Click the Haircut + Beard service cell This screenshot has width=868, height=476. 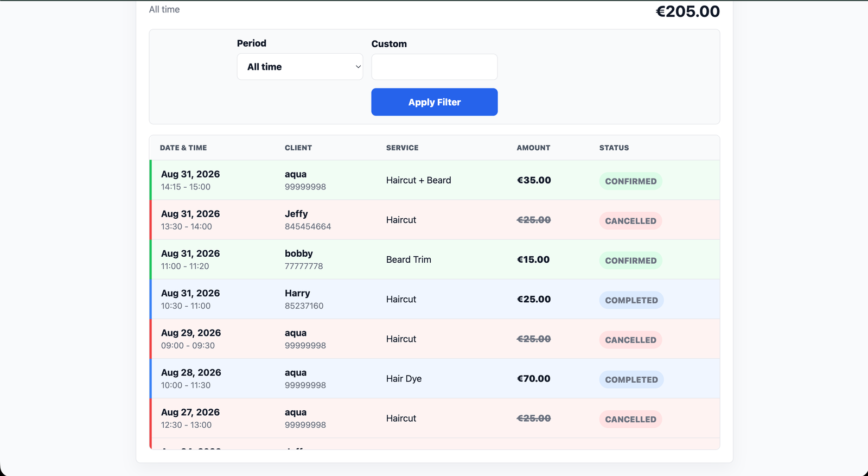tap(419, 180)
